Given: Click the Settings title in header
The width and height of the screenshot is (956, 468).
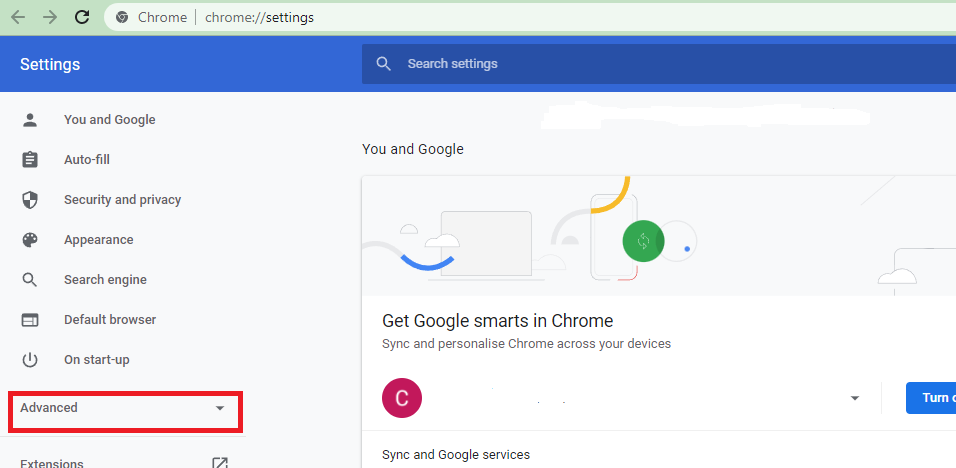Looking at the screenshot, I should pyautogui.click(x=50, y=65).
